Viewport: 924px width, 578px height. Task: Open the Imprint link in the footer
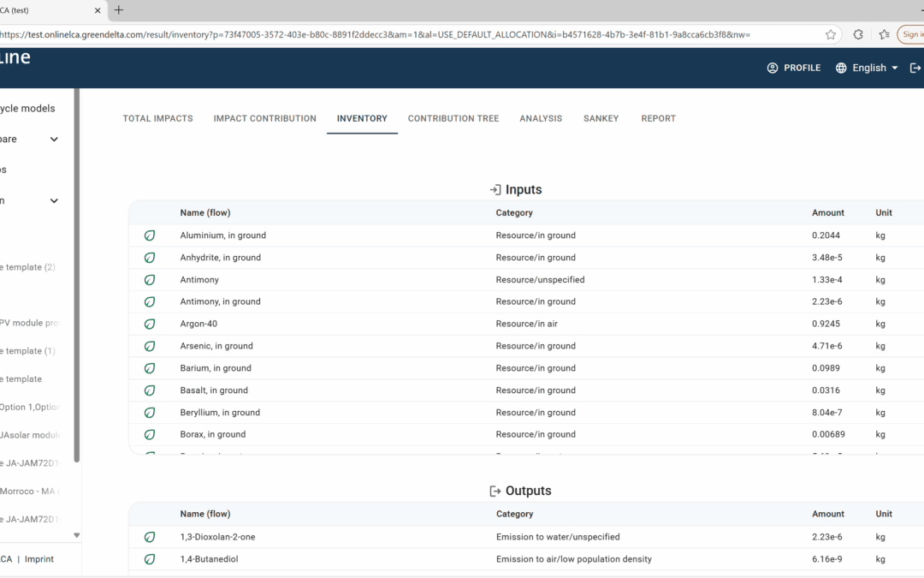pos(38,559)
